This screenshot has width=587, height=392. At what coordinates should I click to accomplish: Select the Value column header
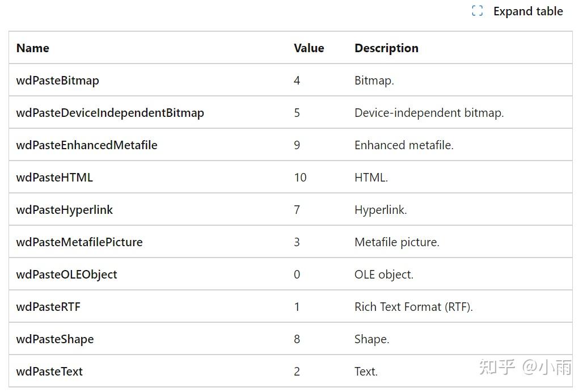pyautogui.click(x=309, y=48)
